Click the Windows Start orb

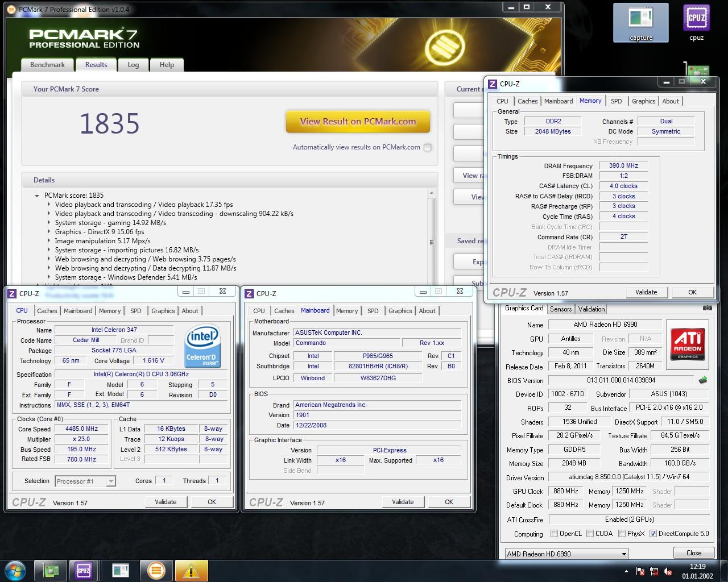tap(15, 569)
